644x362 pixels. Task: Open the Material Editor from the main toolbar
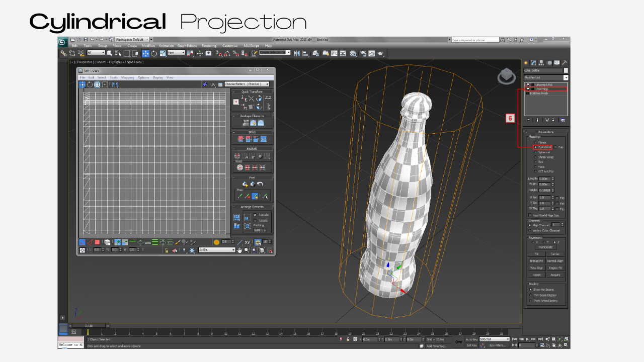click(x=352, y=53)
